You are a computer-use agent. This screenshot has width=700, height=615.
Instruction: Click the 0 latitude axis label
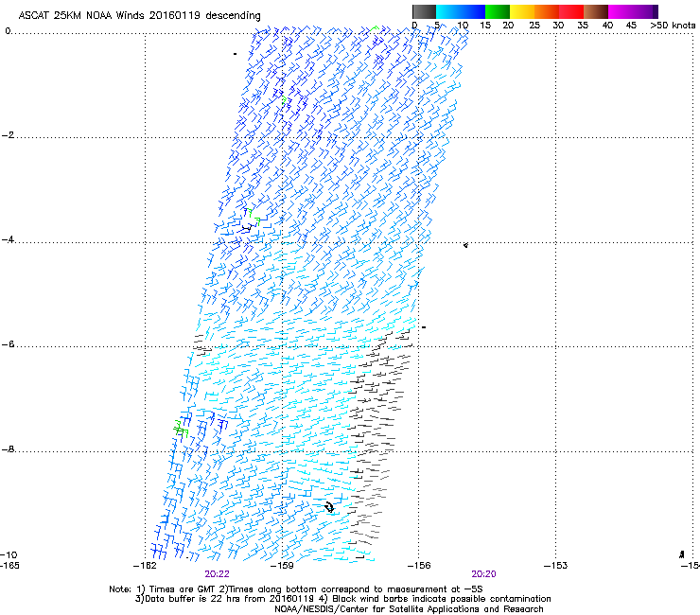[8, 31]
